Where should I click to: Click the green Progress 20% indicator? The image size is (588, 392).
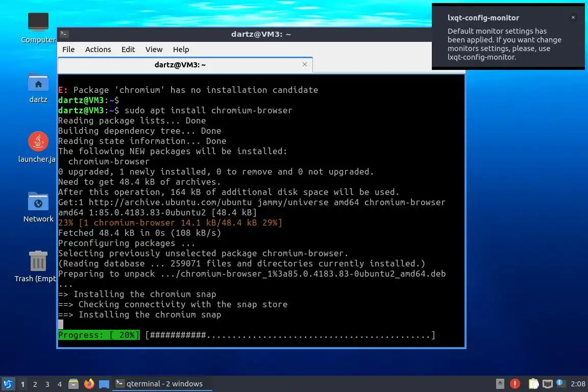(x=99, y=335)
